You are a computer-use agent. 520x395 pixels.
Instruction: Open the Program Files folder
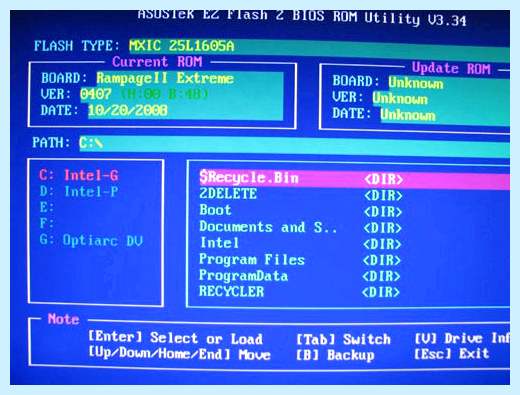click(299, 260)
